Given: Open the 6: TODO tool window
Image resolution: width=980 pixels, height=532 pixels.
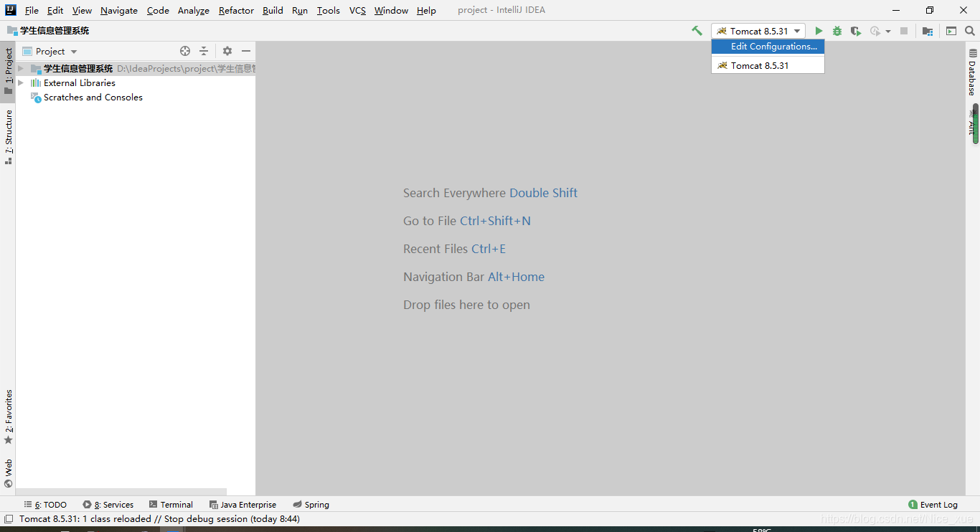Looking at the screenshot, I should click(x=45, y=505).
